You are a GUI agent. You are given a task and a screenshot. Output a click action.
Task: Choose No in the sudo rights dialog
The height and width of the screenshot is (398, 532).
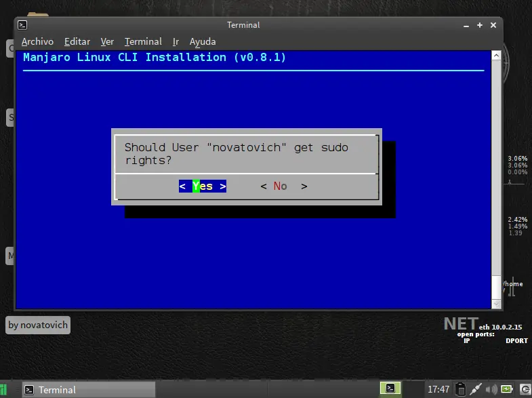(284, 186)
